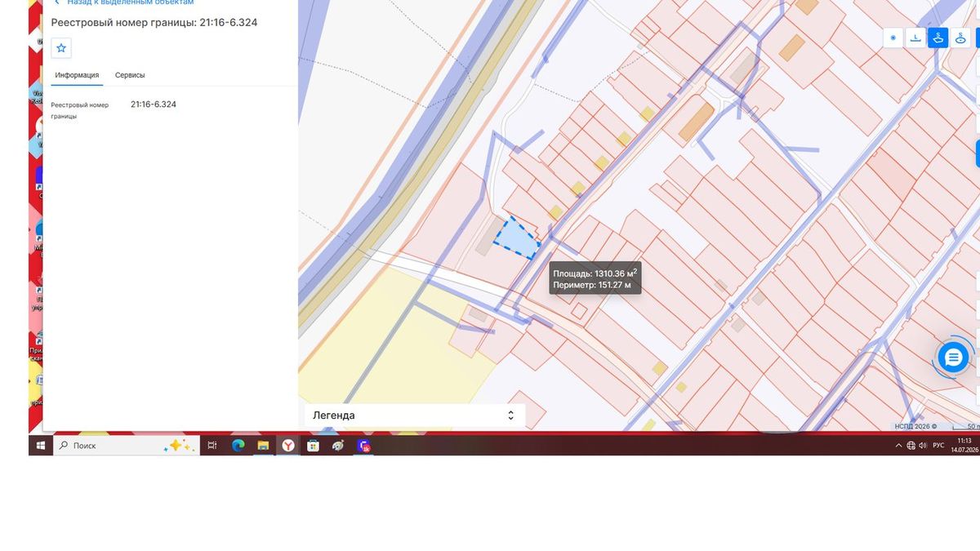Add the boundary to favorites with the star

click(61, 48)
